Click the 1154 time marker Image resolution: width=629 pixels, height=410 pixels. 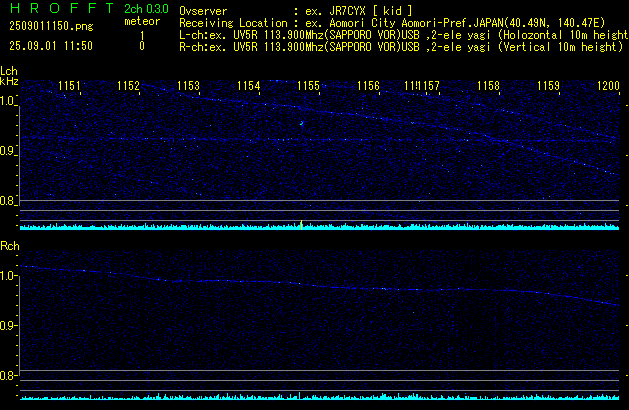coord(249,86)
